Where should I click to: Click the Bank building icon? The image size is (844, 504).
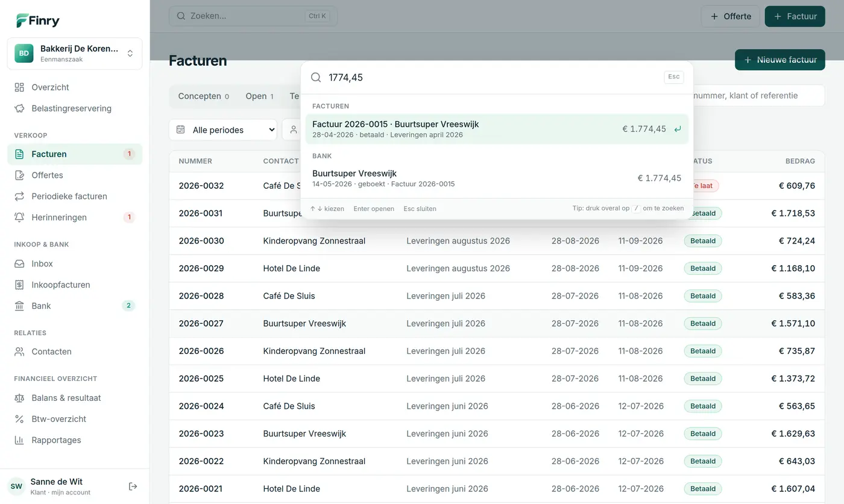(x=19, y=306)
